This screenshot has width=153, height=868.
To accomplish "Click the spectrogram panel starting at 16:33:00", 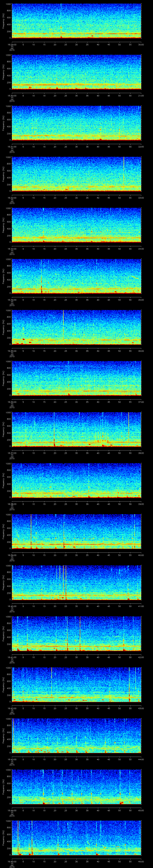I will coord(76,225).
